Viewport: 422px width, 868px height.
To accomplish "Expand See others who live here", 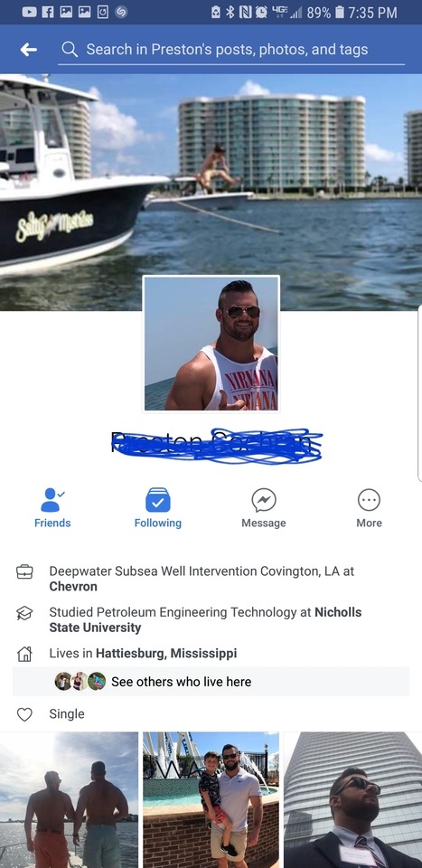I will click(211, 682).
